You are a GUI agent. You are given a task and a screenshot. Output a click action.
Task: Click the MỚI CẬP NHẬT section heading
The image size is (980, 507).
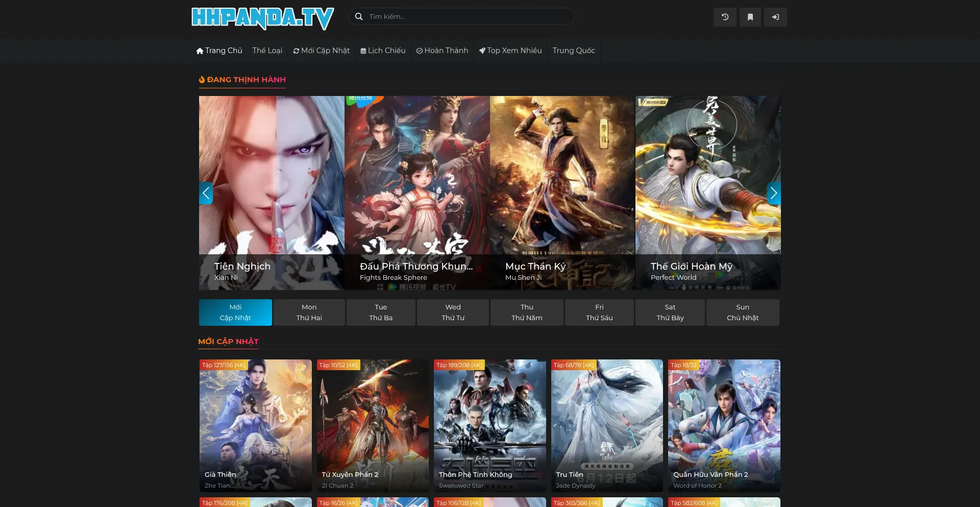pos(228,342)
